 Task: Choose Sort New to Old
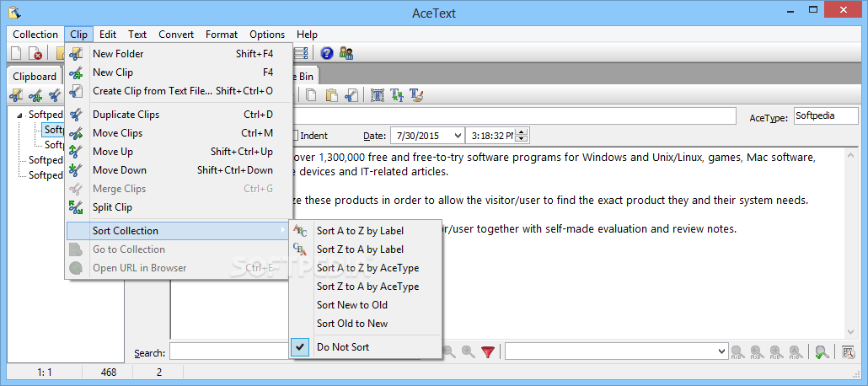[x=365, y=305]
